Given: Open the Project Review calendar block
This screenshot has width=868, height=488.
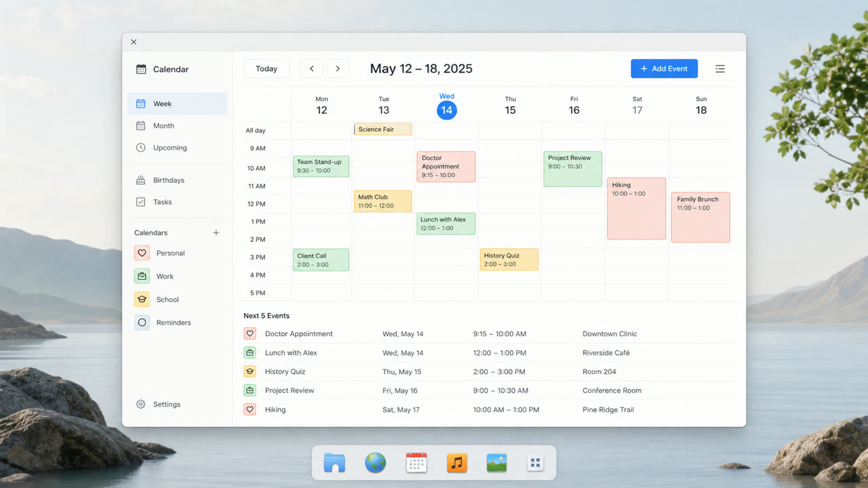Looking at the screenshot, I should point(572,169).
